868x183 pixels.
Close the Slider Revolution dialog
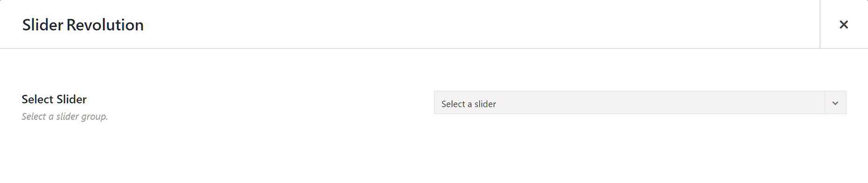(x=844, y=24)
